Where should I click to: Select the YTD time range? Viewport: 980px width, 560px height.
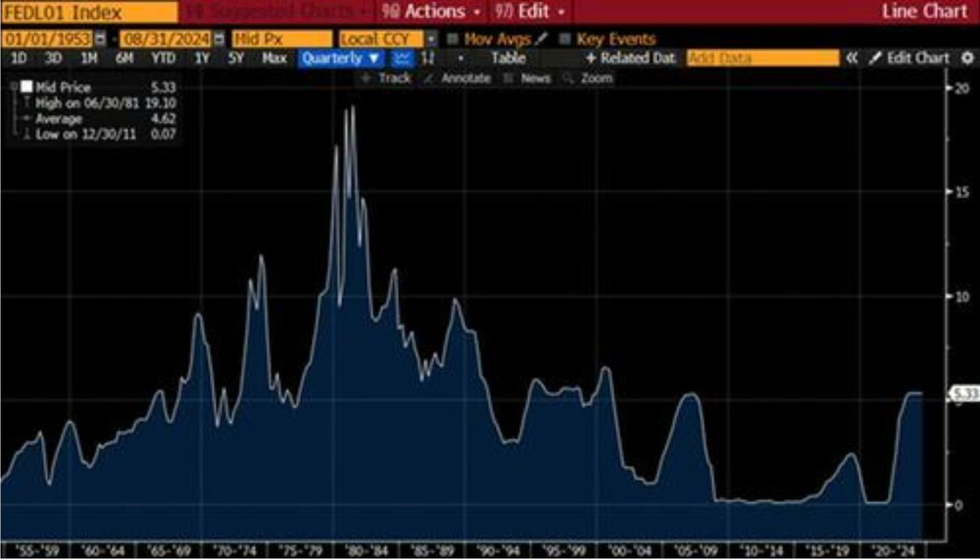pos(163,58)
